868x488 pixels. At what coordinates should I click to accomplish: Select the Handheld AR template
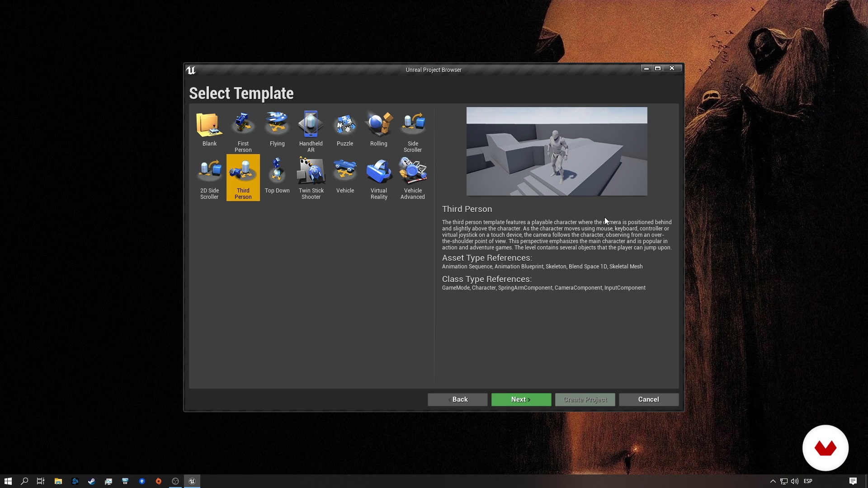tap(311, 125)
